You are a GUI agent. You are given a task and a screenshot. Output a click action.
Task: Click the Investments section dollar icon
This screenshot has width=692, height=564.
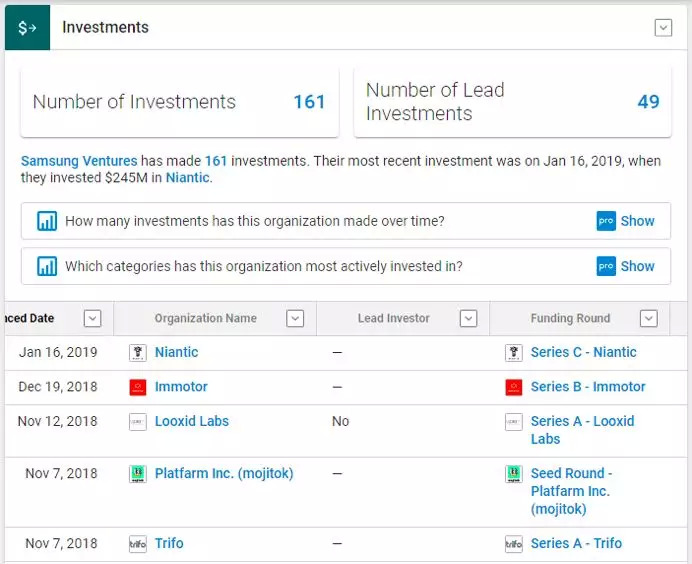[27, 27]
